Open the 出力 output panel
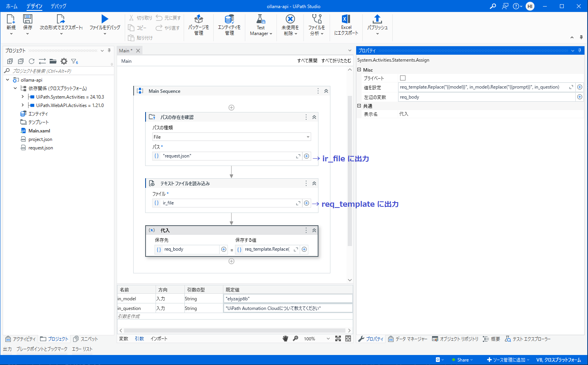588x365 pixels. coord(7,349)
